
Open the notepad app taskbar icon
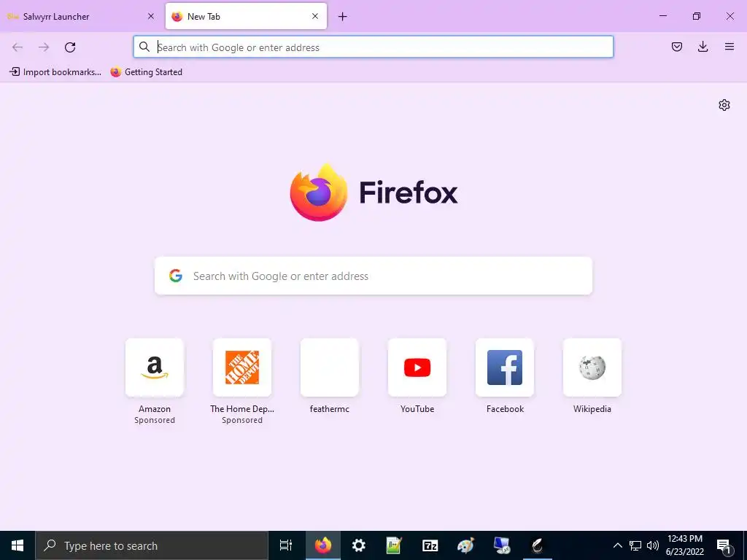pyautogui.click(x=394, y=545)
